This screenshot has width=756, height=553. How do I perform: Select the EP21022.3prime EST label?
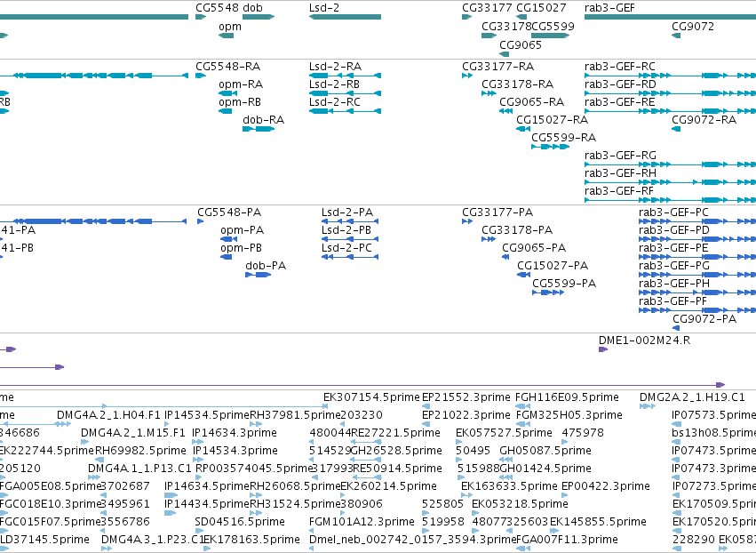(466, 415)
